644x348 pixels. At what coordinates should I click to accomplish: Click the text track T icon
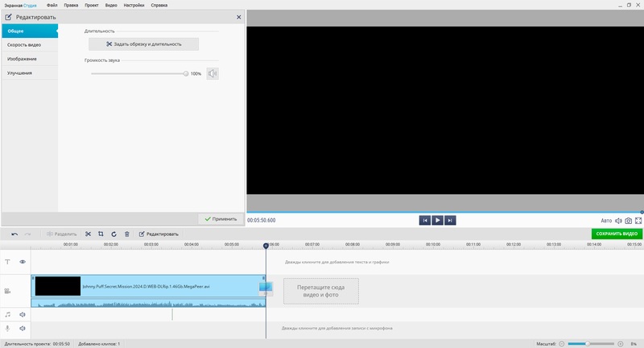[x=7, y=262]
